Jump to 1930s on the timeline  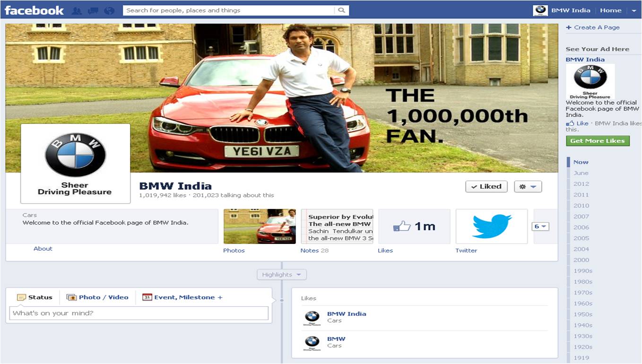pyautogui.click(x=583, y=336)
